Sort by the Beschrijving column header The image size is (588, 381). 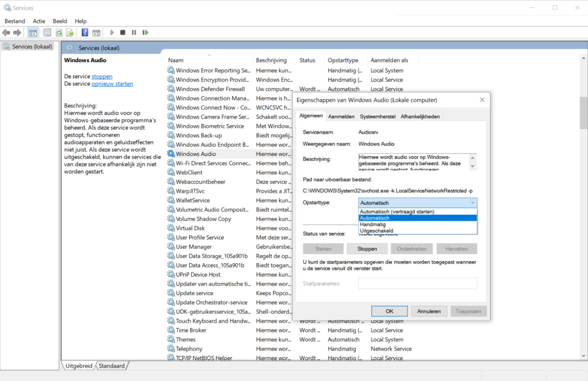point(275,60)
